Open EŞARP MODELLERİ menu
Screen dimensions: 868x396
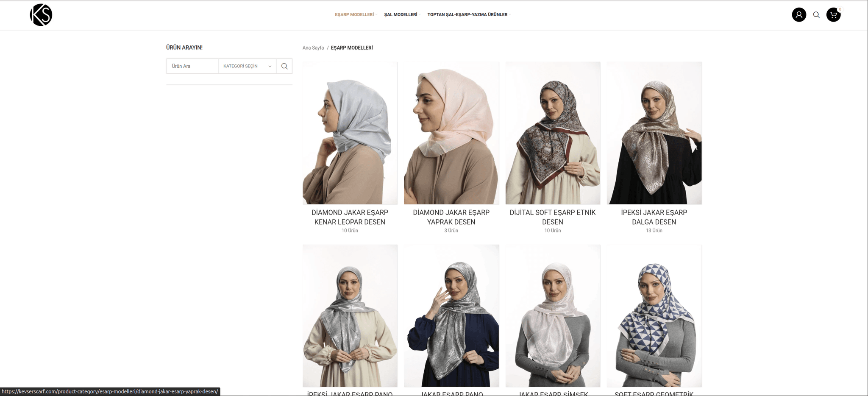click(x=354, y=14)
